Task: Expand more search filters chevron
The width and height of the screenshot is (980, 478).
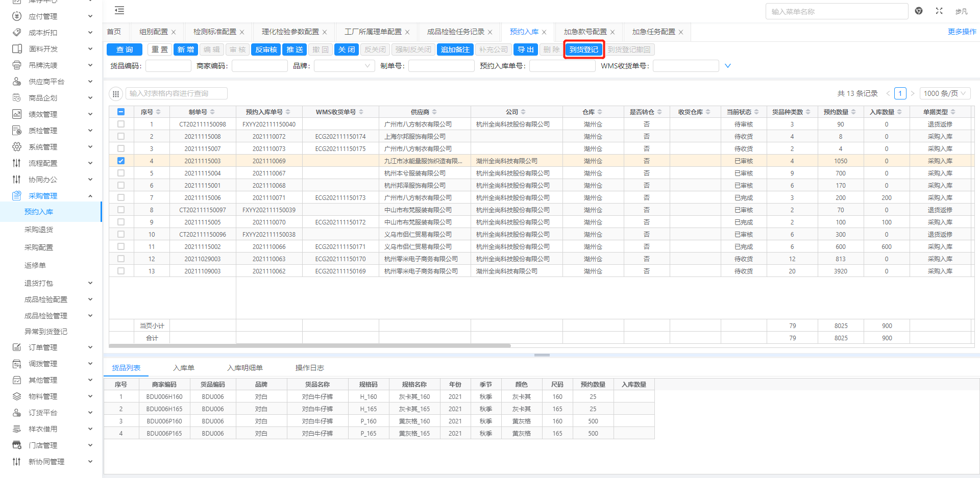Action: (x=728, y=66)
